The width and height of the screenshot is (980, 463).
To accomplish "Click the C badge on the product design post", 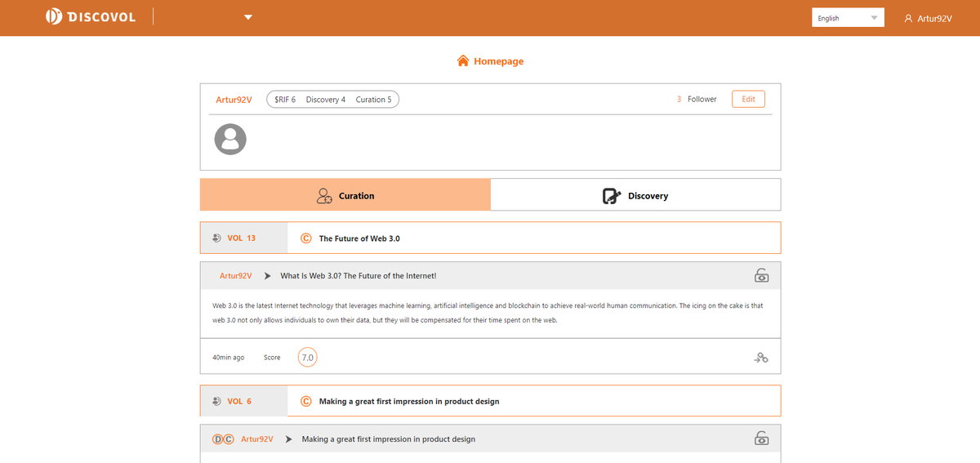I will (229, 439).
